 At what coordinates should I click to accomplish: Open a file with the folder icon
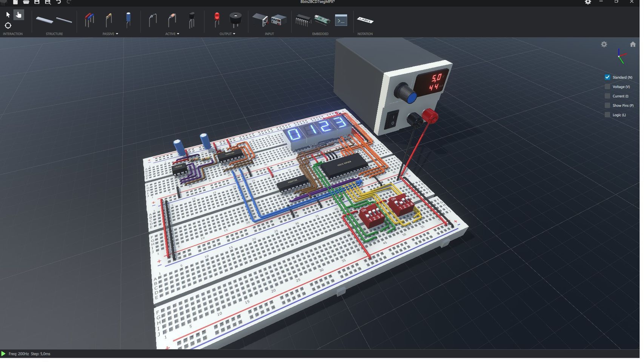point(26,2)
